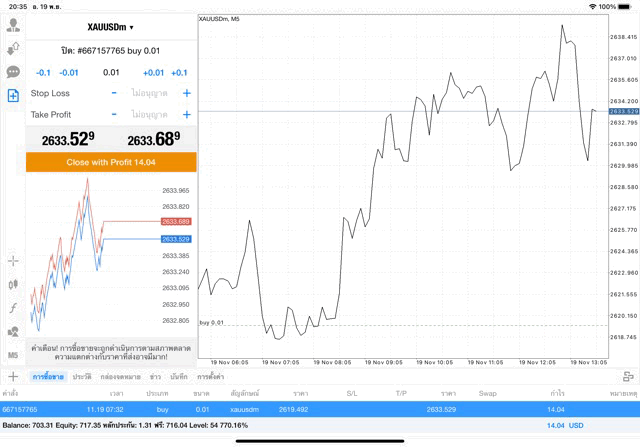The height and width of the screenshot is (447, 640).
Task: Tap the new order document icon
Action: tap(13, 95)
